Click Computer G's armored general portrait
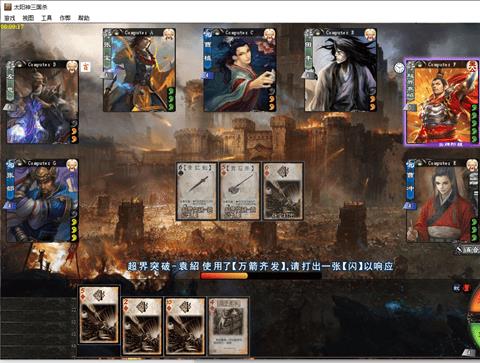480x363 pixels. pos(42,201)
